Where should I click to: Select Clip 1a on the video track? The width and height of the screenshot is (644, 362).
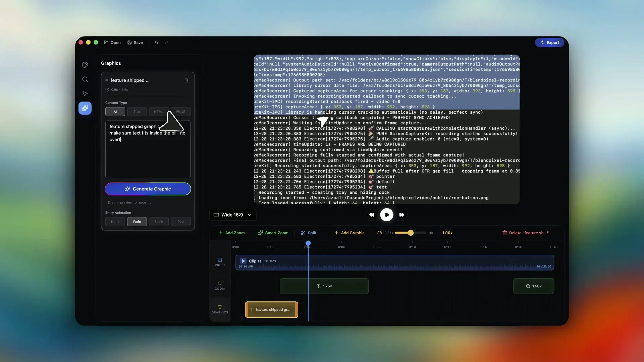tap(395, 262)
